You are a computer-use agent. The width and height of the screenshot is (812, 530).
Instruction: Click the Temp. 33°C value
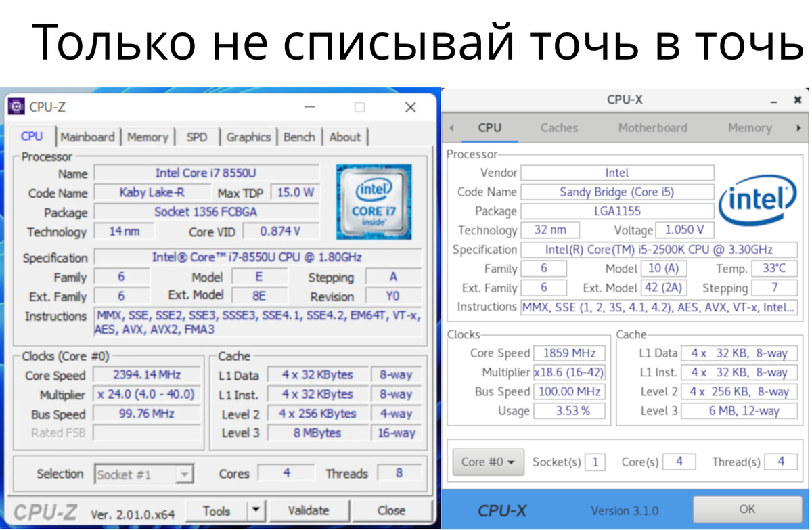774,269
